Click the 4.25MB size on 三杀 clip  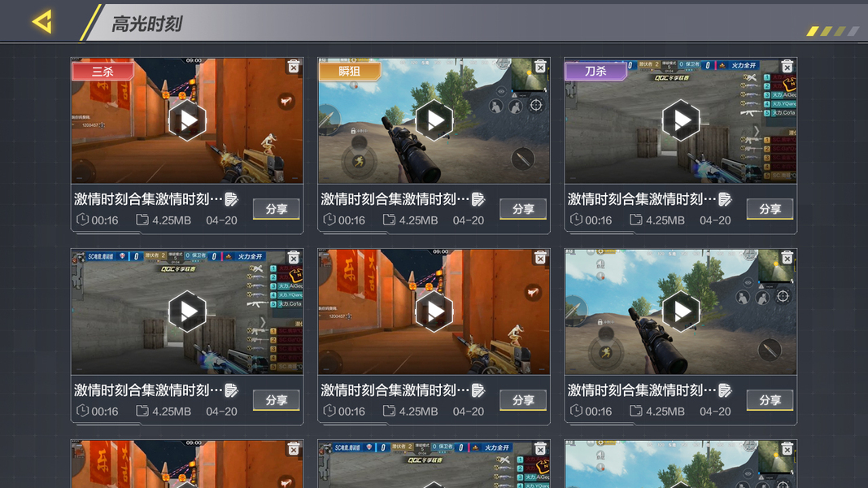172,220
